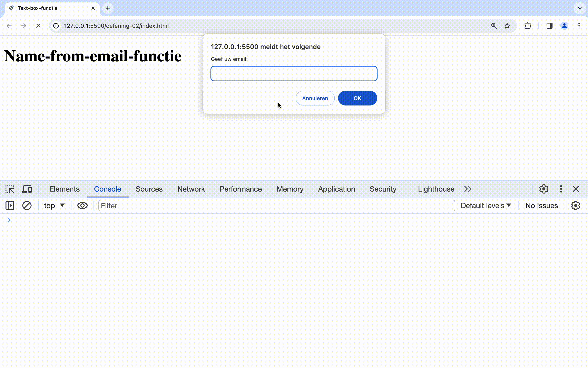Confirm the prompt with OK button
Image resolution: width=588 pixels, height=368 pixels.
[357, 98]
